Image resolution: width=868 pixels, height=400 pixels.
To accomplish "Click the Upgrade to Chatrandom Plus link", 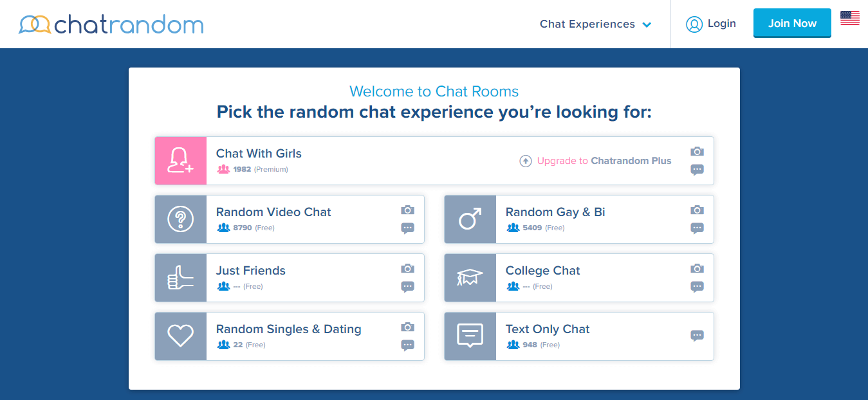I will tap(604, 161).
